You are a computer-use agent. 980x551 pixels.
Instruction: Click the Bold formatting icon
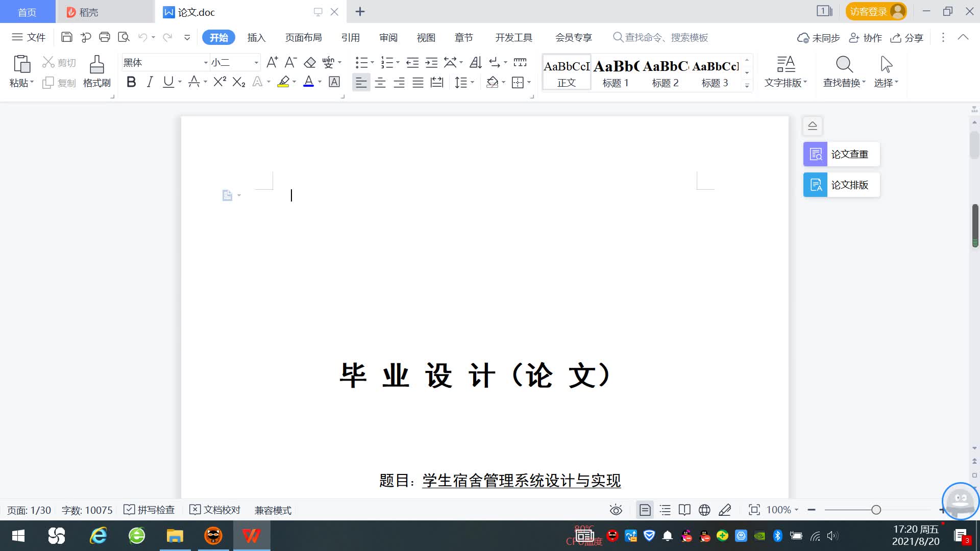131,82
